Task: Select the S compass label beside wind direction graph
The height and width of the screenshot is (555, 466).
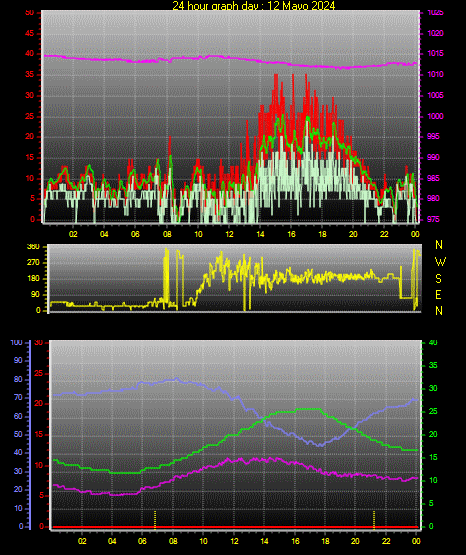Action: [x=438, y=279]
